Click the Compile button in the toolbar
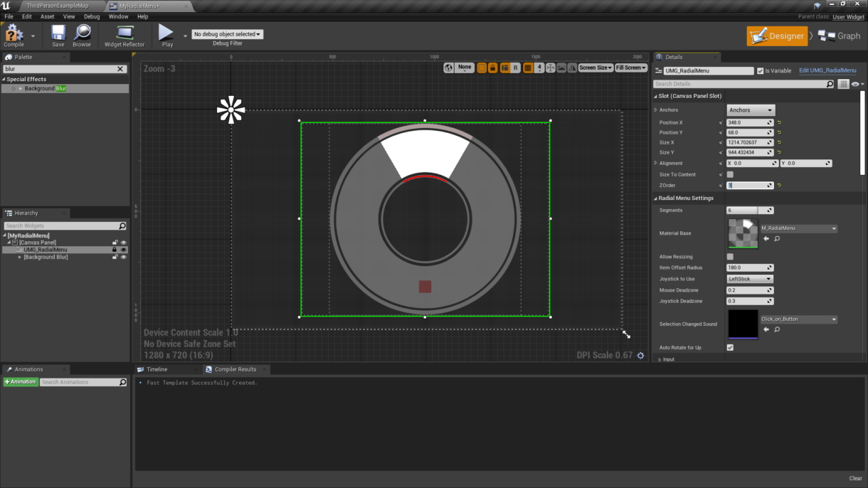This screenshot has height=488, width=868. coord(13,33)
